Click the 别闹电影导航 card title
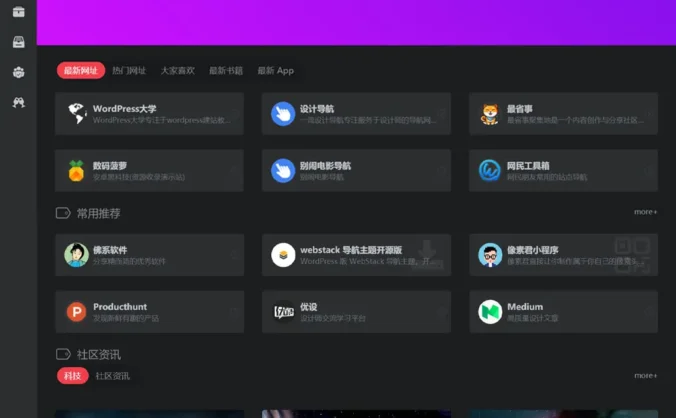676x418 pixels. (x=325, y=165)
